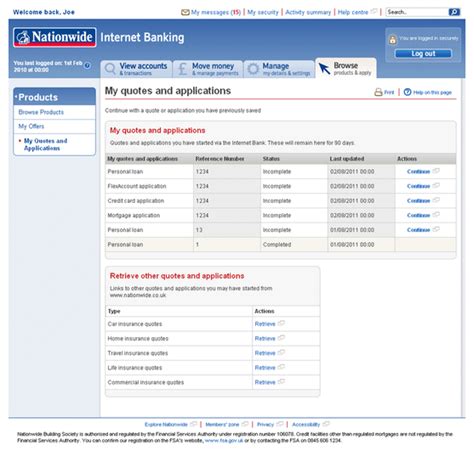Open My security link

pyautogui.click(x=263, y=12)
